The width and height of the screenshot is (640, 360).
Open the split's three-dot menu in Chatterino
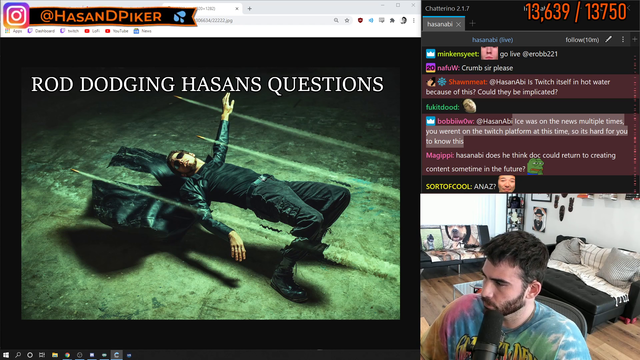pos(623,39)
